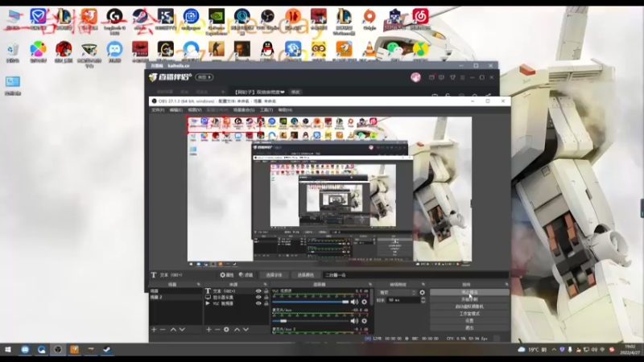The width and height of the screenshot is (644, 362).
Task: Open the 编辑(E) menu in OBS
Action: [x=175, y=110]
